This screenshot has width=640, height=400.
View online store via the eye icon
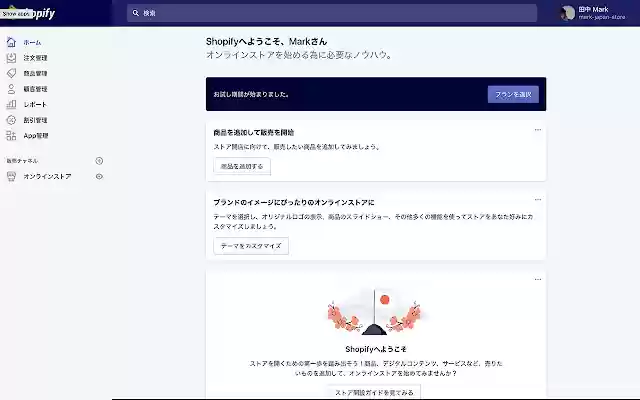pos(99,176)
